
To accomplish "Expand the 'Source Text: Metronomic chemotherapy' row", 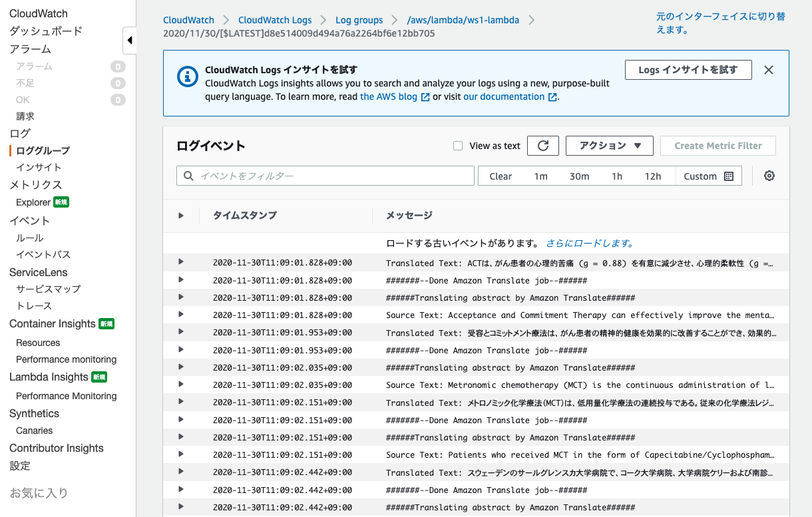I will tap(181, 385).
